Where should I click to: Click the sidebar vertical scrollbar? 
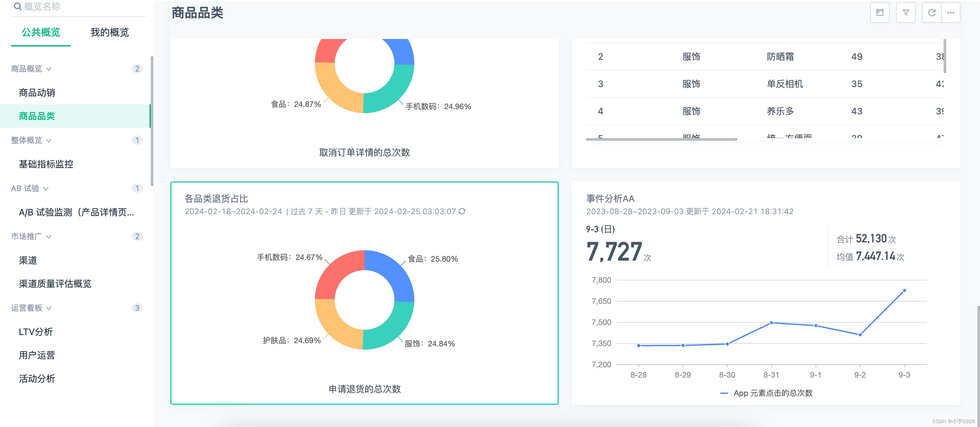(x=152, y=121)
